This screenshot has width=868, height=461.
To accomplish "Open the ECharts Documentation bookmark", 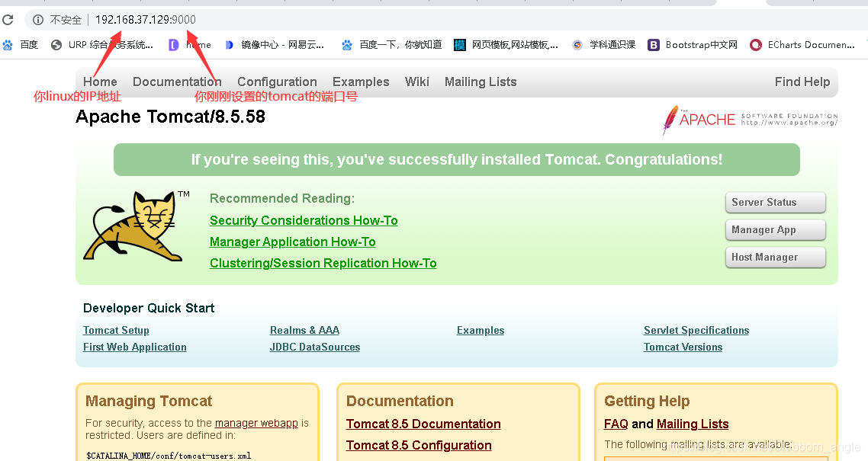I will [x=802, y=45].
